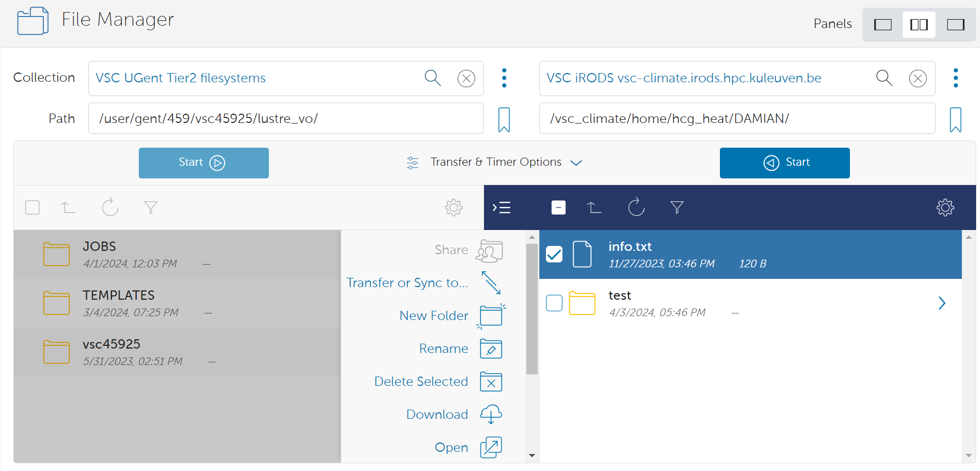980x471 pixels.
Task: Clear the VSC iRODS collection field
Action: click(918, 78)
